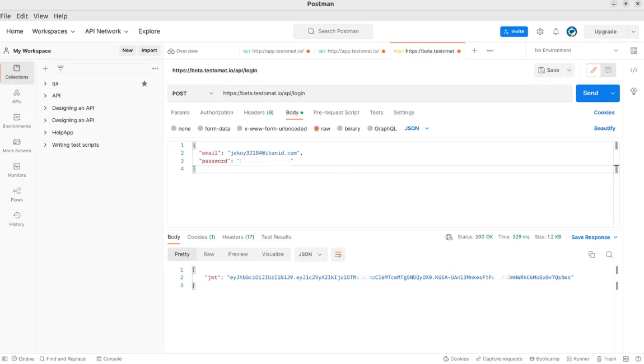Toggle word wrap in response view
The height and width of the screenshot is (364, 644).
[338, 255]
